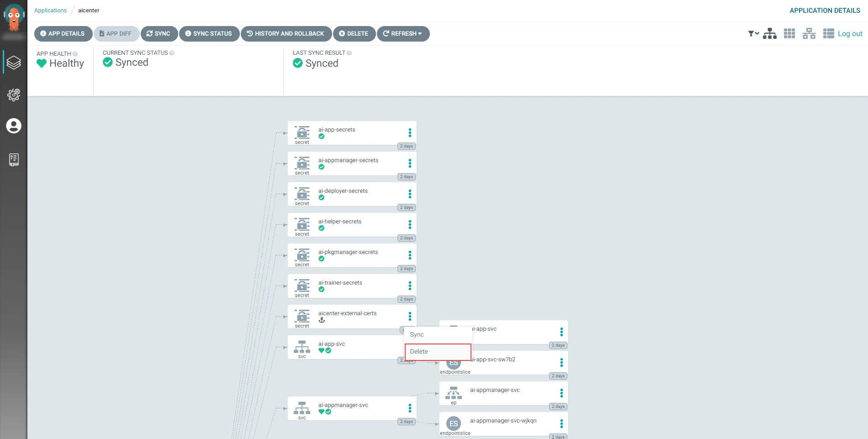Switch to the list view layout

tap(829, 33)
